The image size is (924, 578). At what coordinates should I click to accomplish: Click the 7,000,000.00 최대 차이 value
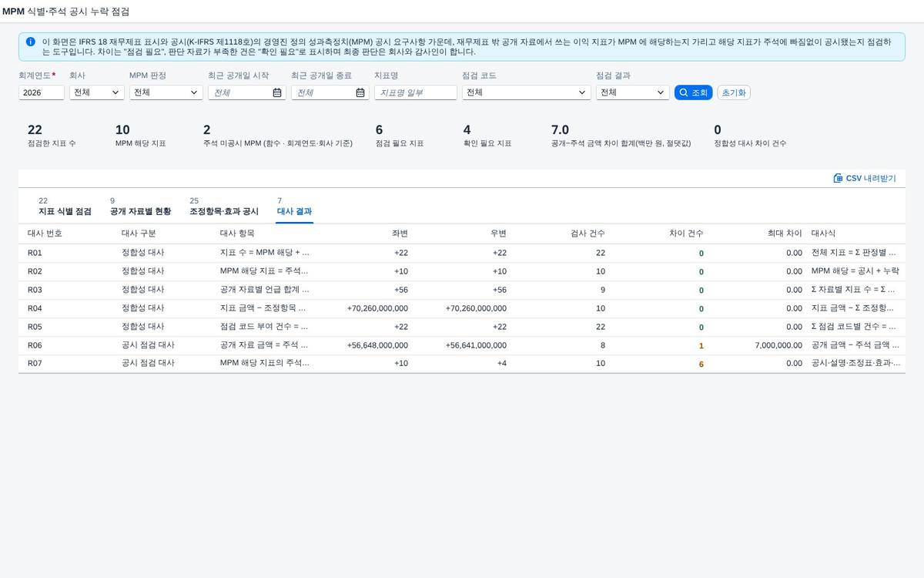pyautogui.click(x=779, y=345)
